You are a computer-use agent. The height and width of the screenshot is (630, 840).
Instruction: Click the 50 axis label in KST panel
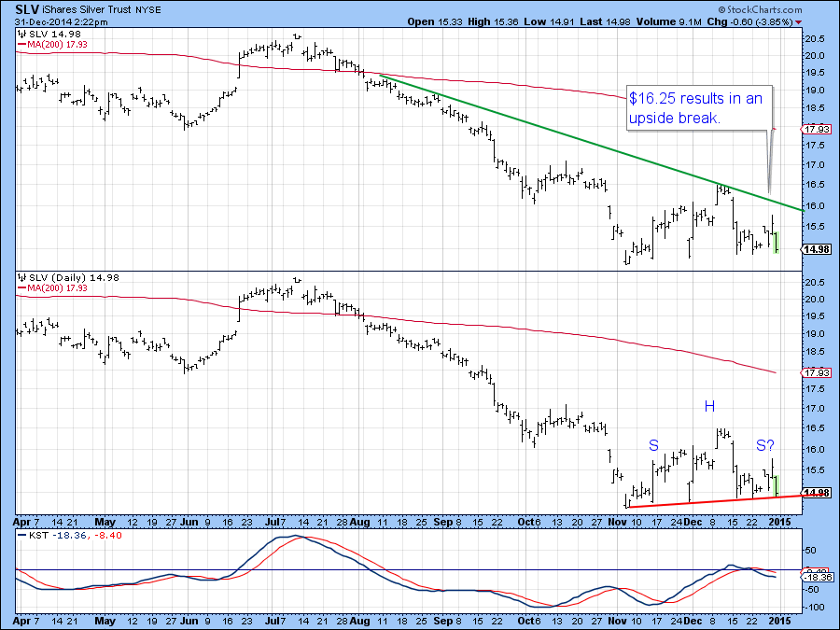coord(810,550)
